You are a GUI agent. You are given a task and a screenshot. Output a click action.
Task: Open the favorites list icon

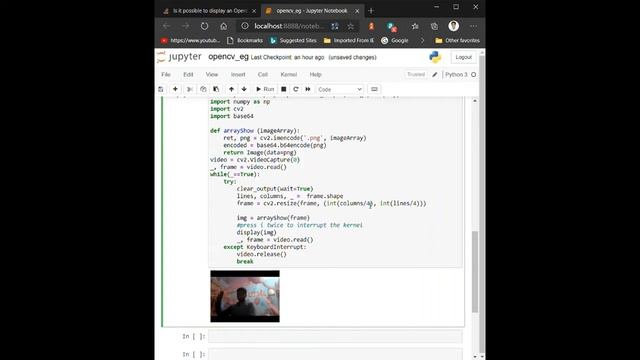coord(415,26)
